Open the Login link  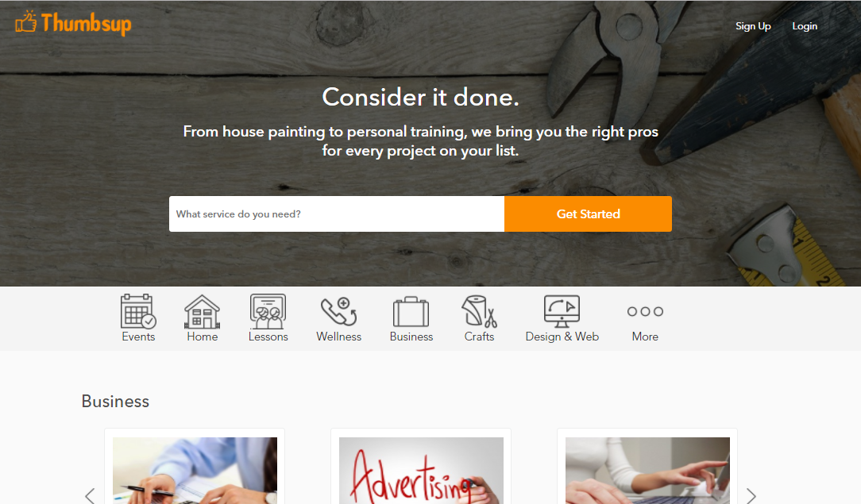(805, 26)
